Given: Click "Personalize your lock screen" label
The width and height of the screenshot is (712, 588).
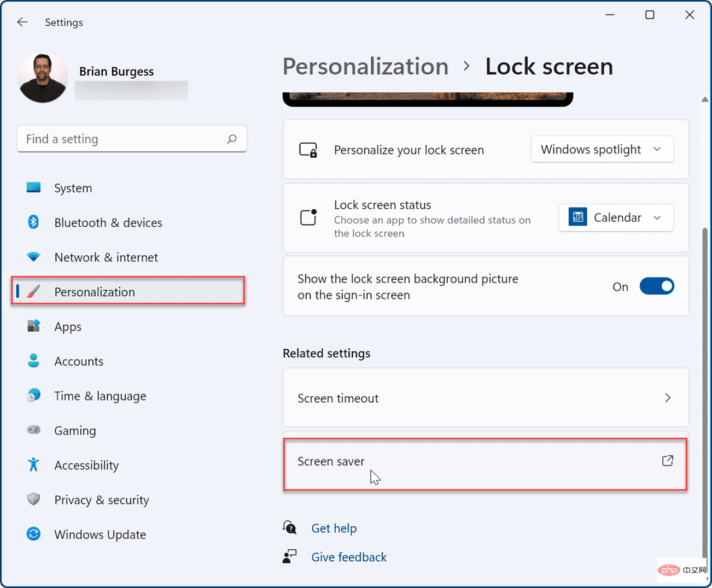Looking at the screenshot, I should pos(409,150).
